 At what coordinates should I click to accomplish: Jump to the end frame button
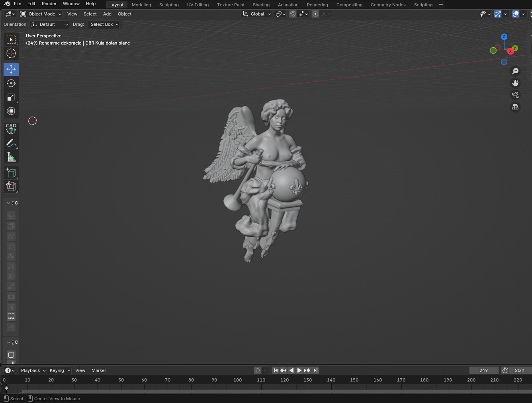tap(315, 370)
